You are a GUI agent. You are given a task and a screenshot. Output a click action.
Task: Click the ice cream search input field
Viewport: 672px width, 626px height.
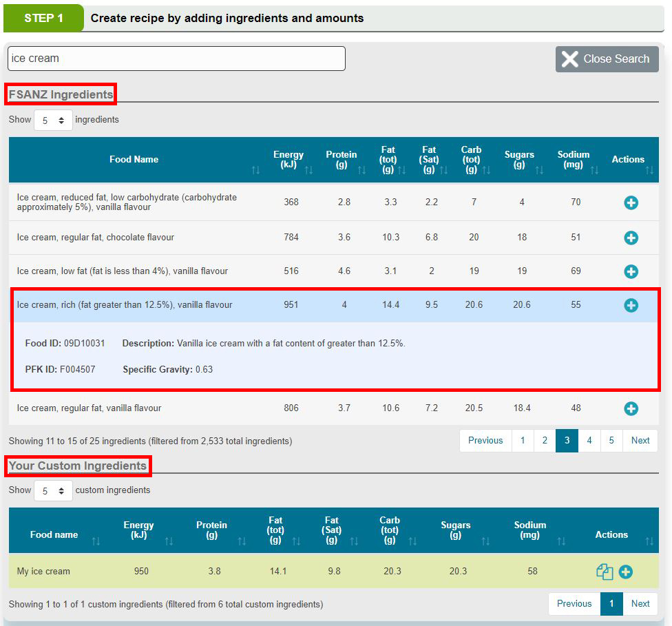[x=176, y=59]
